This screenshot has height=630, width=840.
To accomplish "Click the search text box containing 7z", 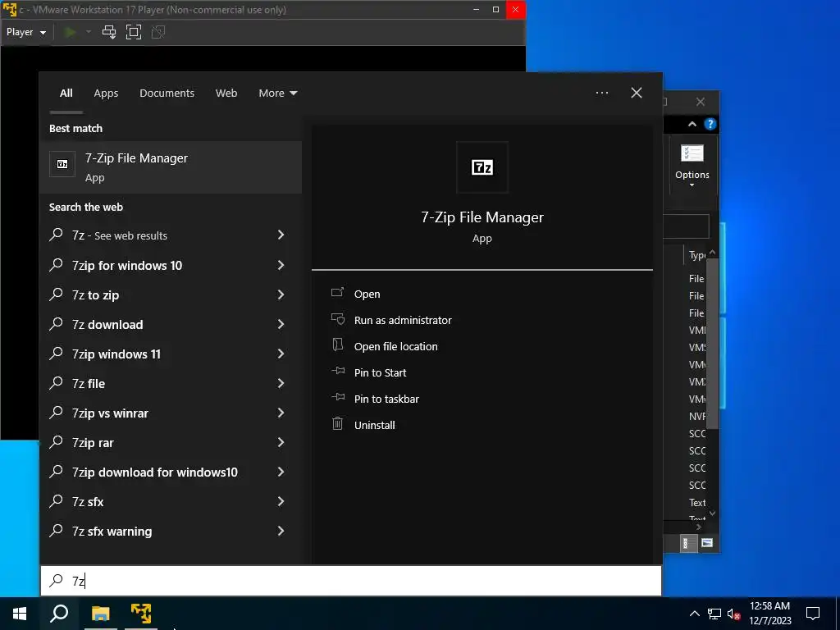I will (351, 581).
